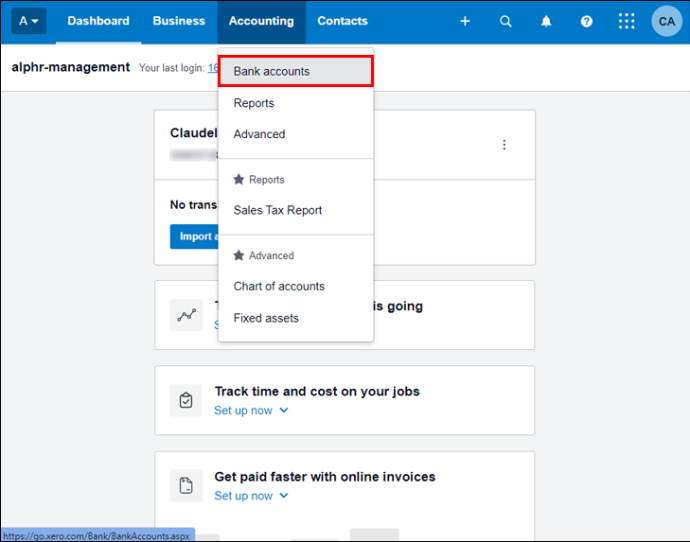690x542 pixels.
Task: Click the plus icon to create new
Action: (x=465, y=21)
